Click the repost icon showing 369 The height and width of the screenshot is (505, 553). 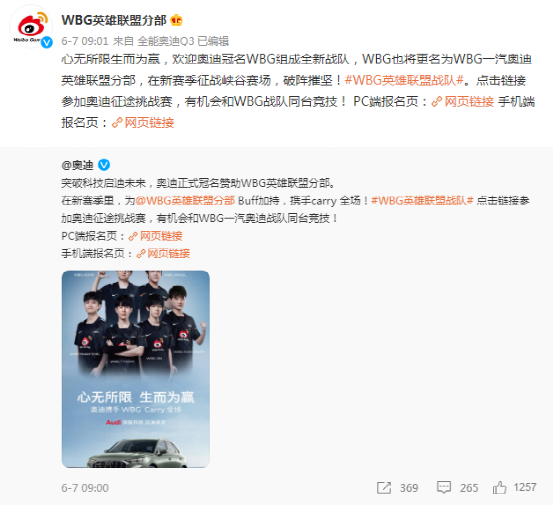click(384, 488)
